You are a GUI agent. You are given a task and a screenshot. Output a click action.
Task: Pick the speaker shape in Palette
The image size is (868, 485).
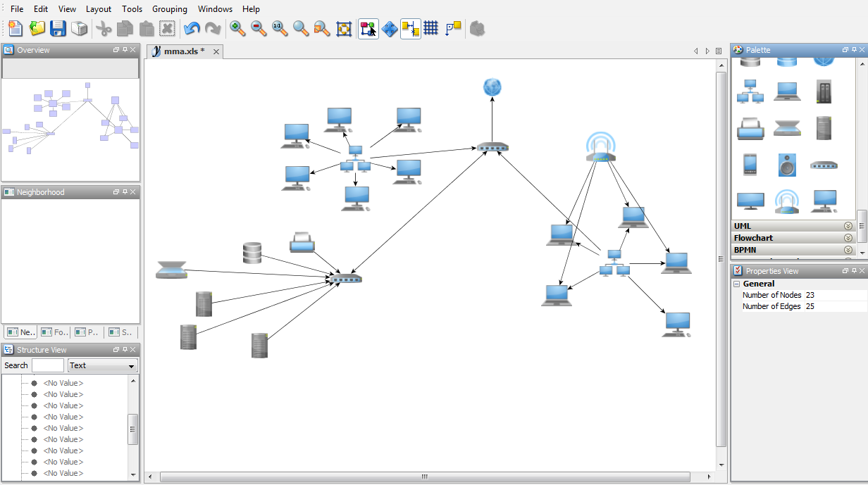coord(787,165)
